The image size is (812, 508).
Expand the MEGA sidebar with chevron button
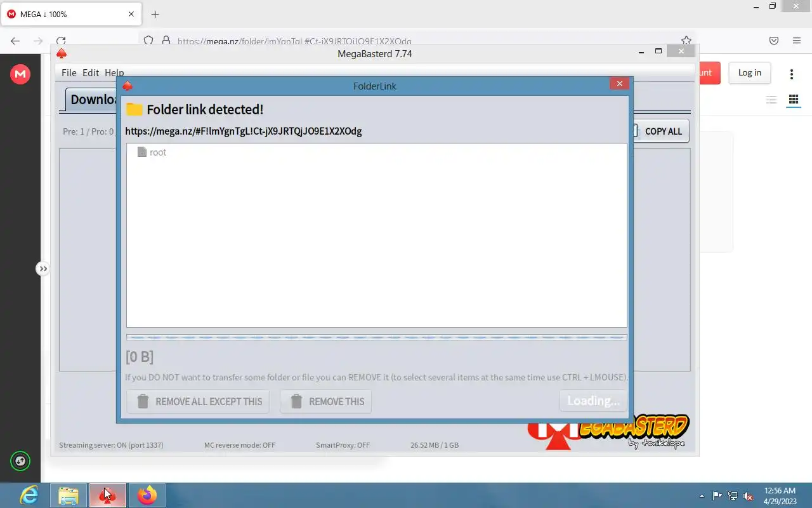click(43, 269)
